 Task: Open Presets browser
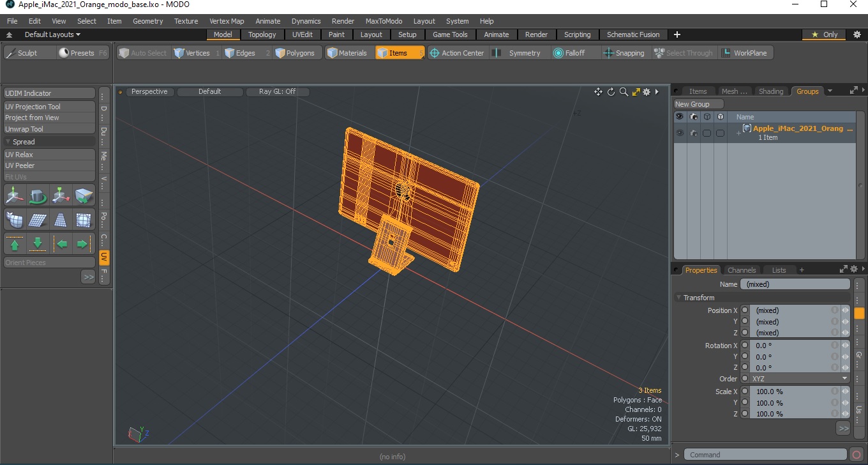[x=84, y=53]
